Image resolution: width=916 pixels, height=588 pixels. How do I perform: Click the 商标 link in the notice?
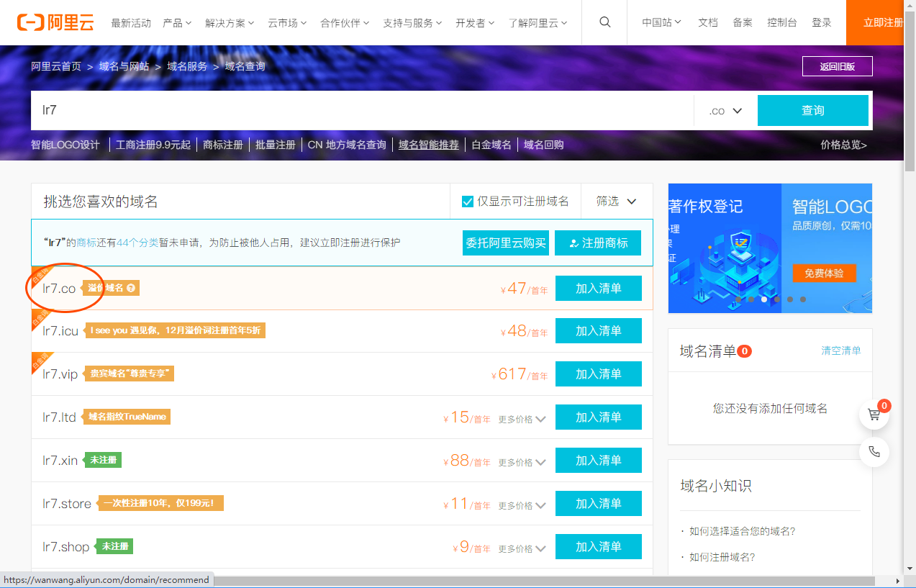(x=86, y=243)
